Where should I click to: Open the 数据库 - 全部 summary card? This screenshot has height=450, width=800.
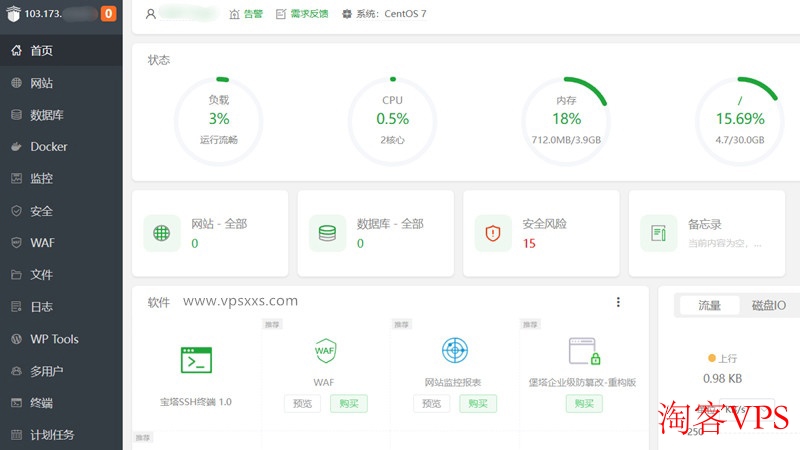pyautogui.click(x=376, y=233)
